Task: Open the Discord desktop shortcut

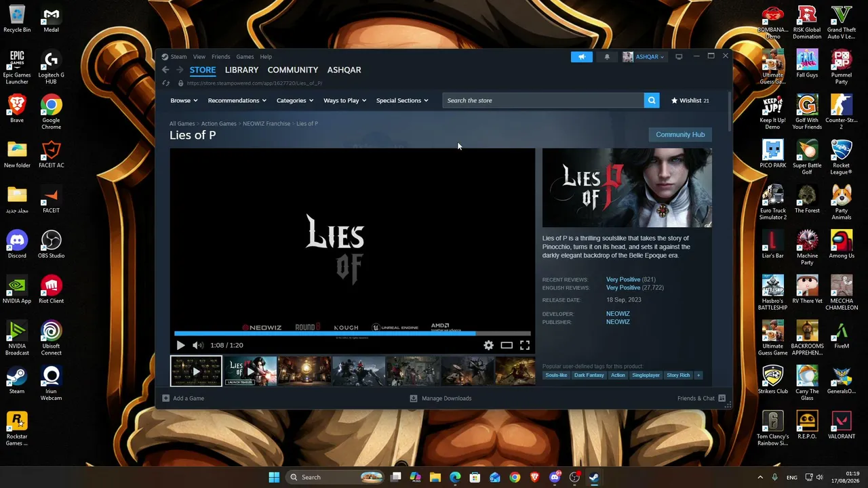Action: pos(17,245)
